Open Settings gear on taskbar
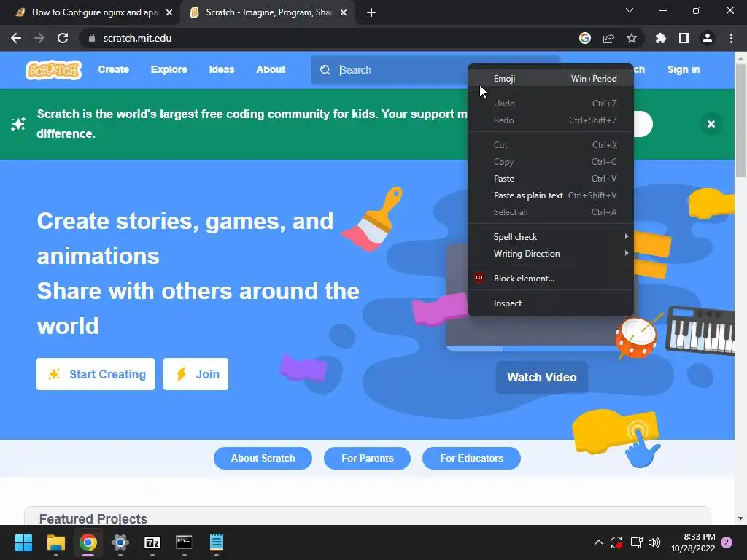 tap(120, 542)
